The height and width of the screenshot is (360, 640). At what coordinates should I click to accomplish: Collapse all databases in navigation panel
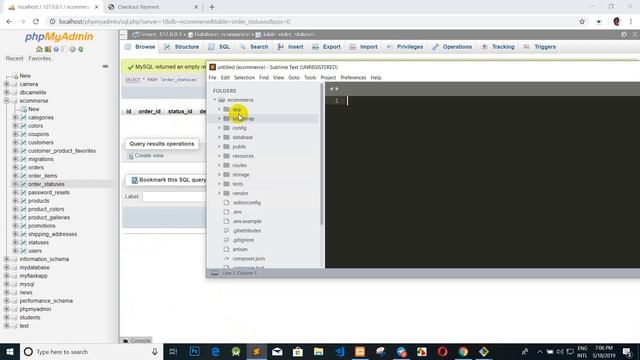pos(105,66)
